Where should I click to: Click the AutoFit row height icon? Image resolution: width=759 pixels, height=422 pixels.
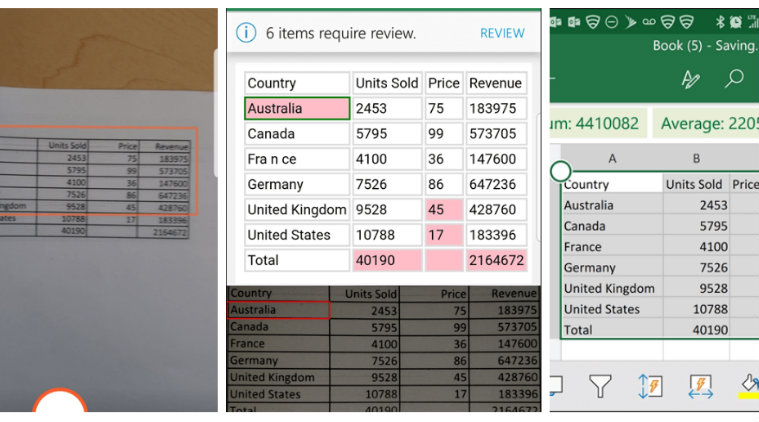click(x=650, y=385)
